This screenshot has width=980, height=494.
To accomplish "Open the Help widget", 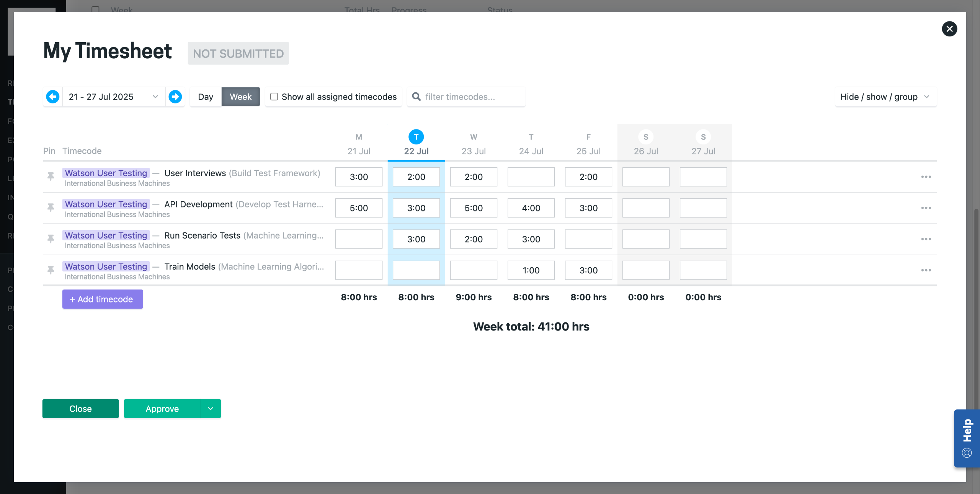I will click(967, 438).
